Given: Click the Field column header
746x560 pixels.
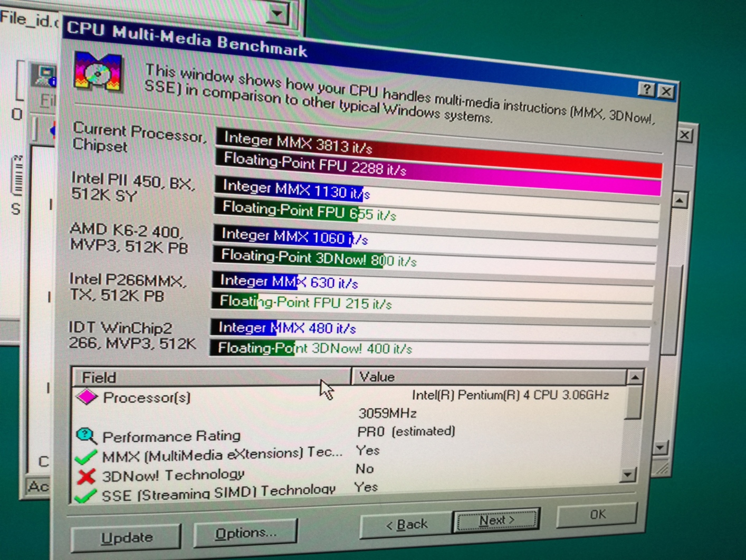Looking at the screenshot, I should (x=211, y=377).
